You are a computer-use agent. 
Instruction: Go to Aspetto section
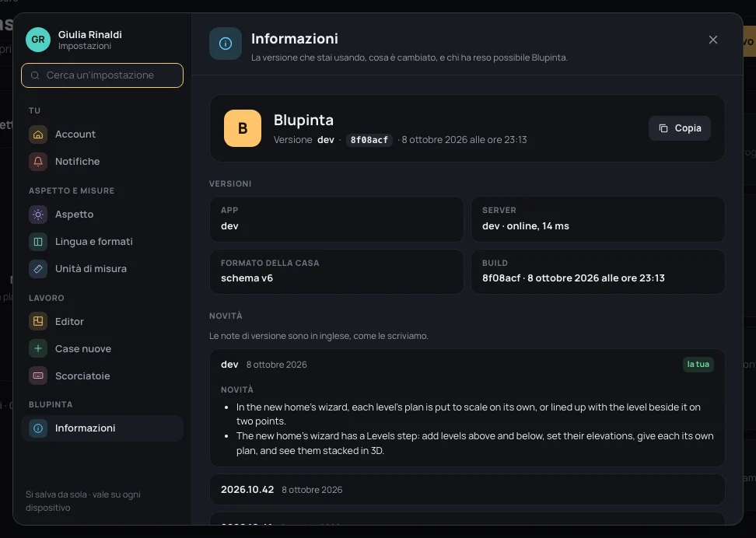pos(102,215)
